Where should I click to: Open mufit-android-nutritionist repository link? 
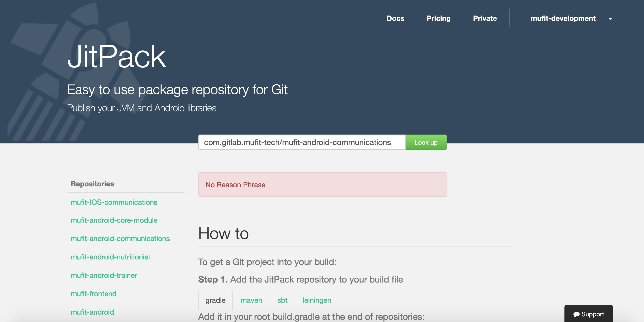coord(110,257)
